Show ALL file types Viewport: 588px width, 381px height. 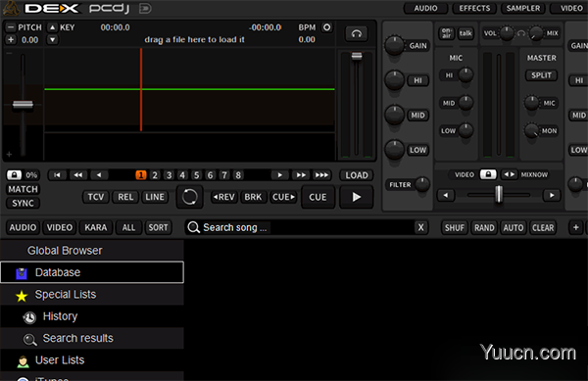click(x=128, y=227)
